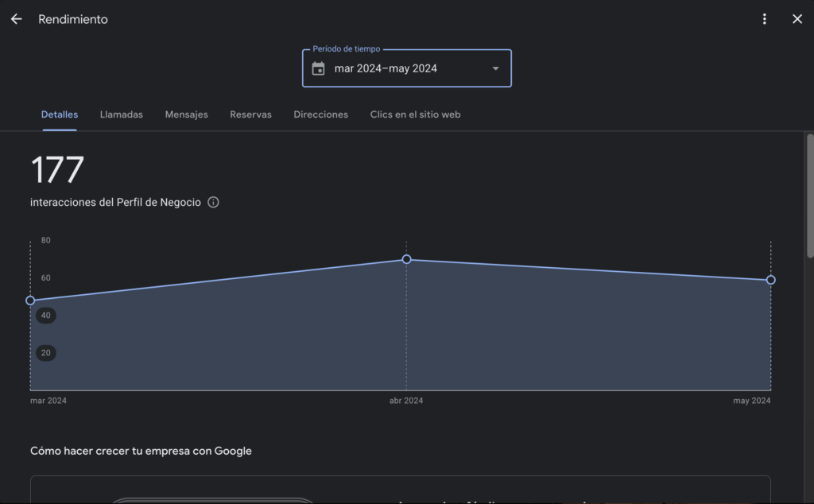Open the three-dot more options menu
Screen dimensions: 814x504
click(x=765, y=19)
